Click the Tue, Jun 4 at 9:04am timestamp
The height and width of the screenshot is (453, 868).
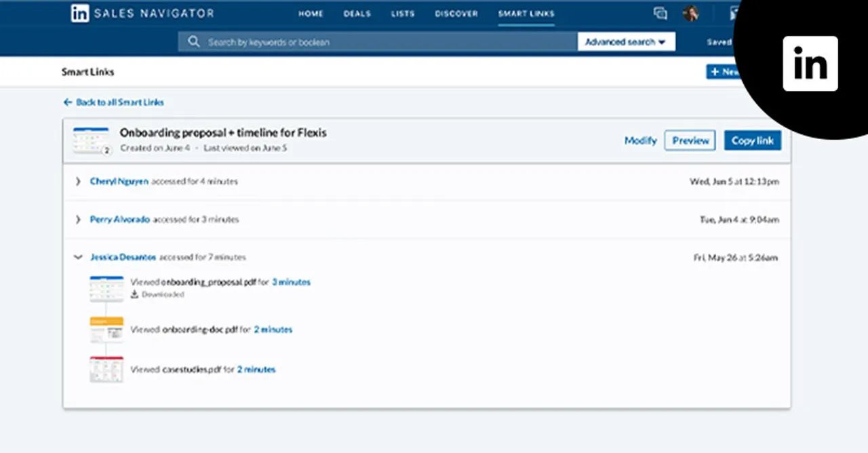739,220
